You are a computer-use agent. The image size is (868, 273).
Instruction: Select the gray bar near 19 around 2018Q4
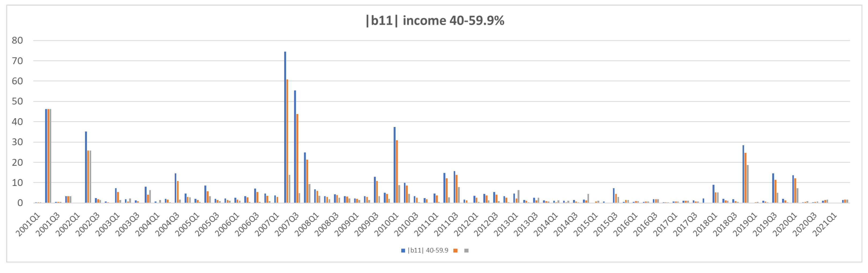747,184
